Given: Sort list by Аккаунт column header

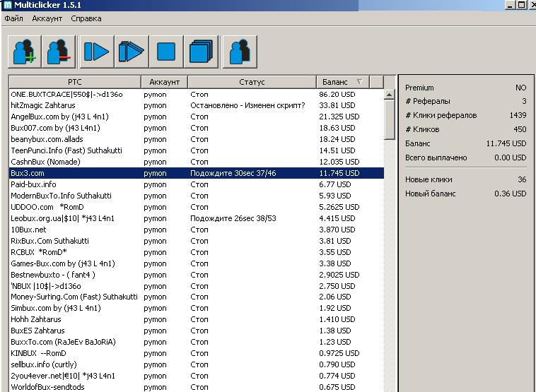Looking at the screenshot, I should click(165, 82).
